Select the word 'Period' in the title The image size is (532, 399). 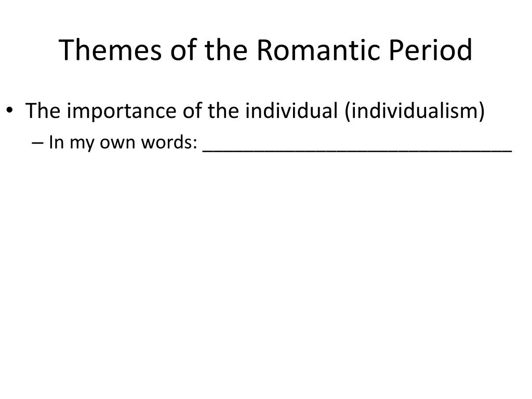pos(430,50)
